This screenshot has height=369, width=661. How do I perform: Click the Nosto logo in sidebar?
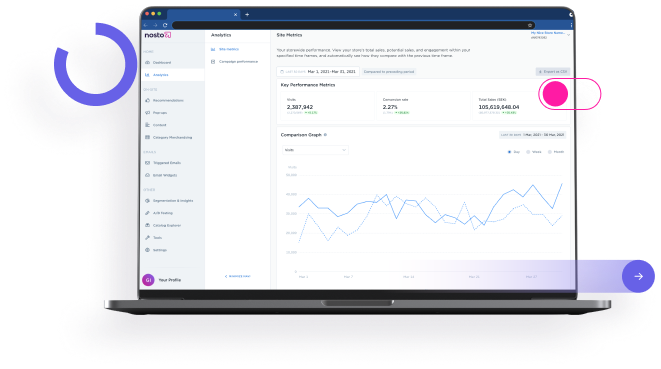158,35
